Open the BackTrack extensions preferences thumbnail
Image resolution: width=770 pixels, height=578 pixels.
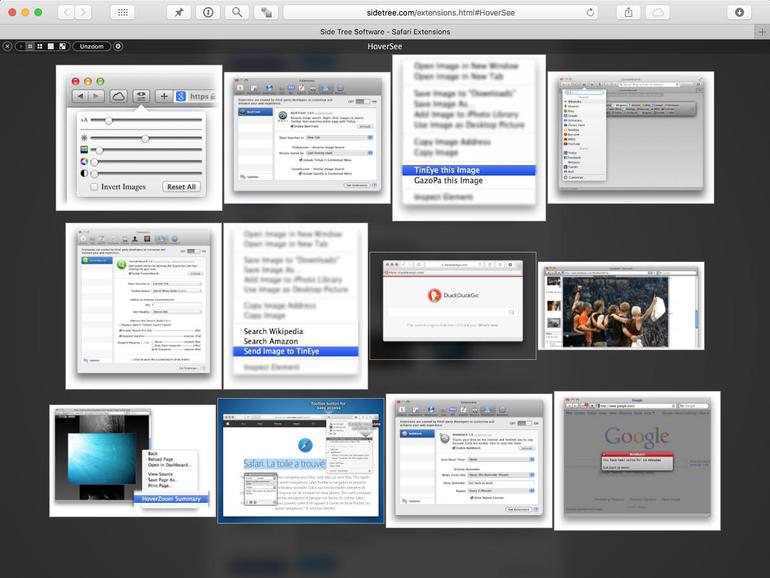[x=307, y=138]
